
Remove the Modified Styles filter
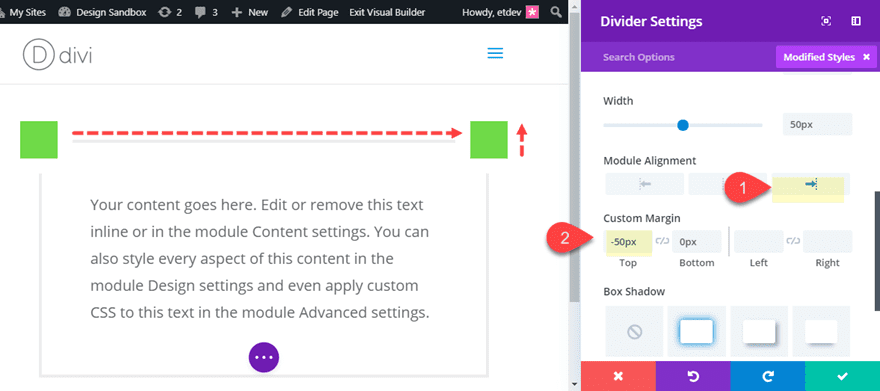[866, 57]
